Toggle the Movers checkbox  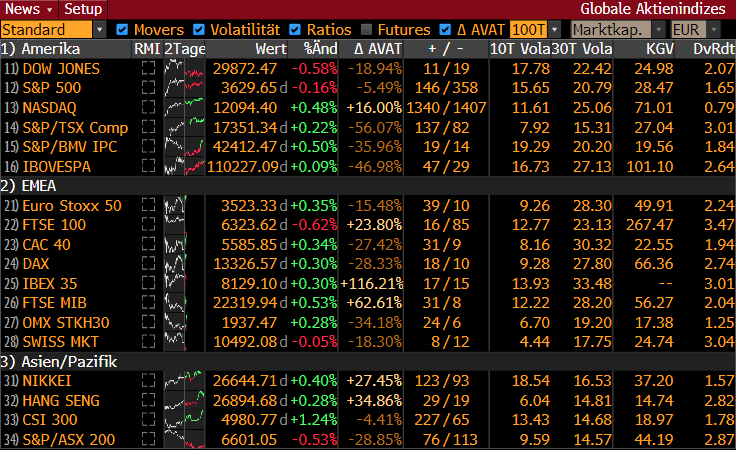click(x=122, y=30)
